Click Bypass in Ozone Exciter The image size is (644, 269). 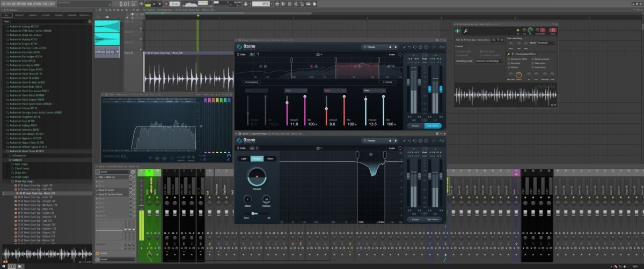point(415,125)
